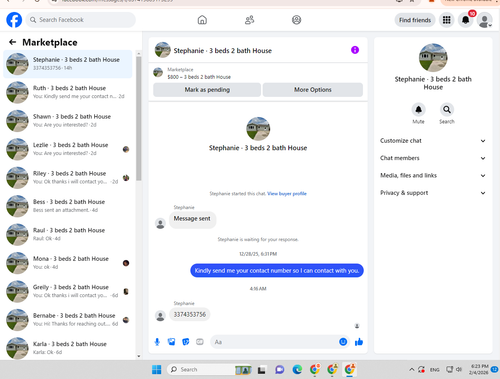500x379 pixels.
Task: Attach a photo using the image icon
Action: (171, 342)
